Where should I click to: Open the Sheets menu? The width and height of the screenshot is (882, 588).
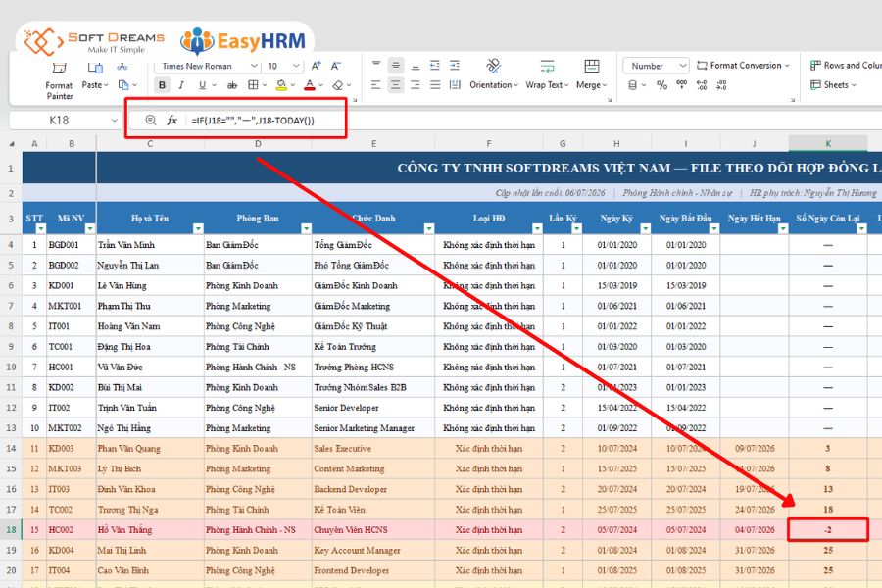click(834, 85)
